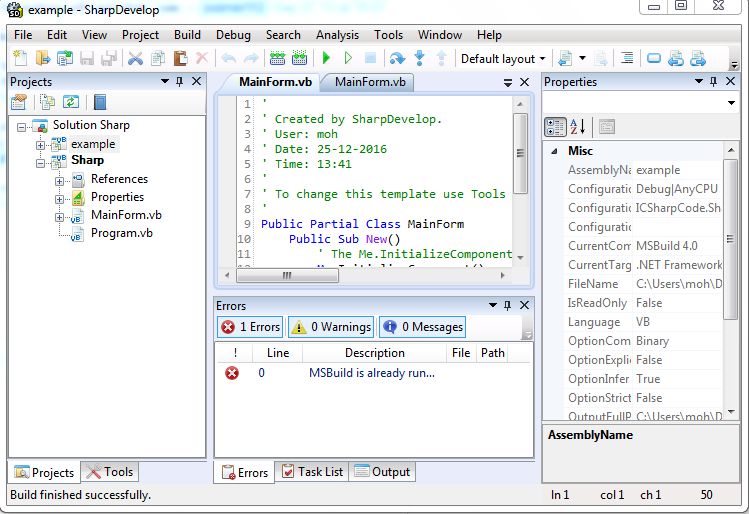
Task: Expand the Properties folder node
Action: [x=59, y=199]
